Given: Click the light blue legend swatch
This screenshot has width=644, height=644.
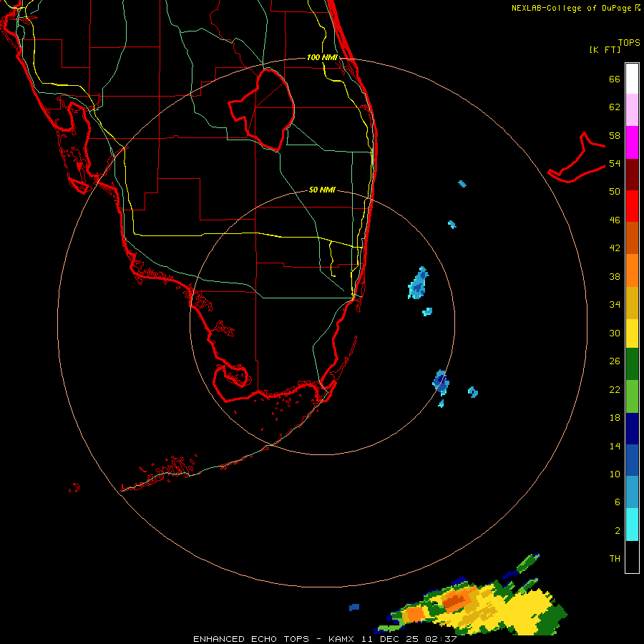Looking at the screenshot, I should (x=632, y=492).
